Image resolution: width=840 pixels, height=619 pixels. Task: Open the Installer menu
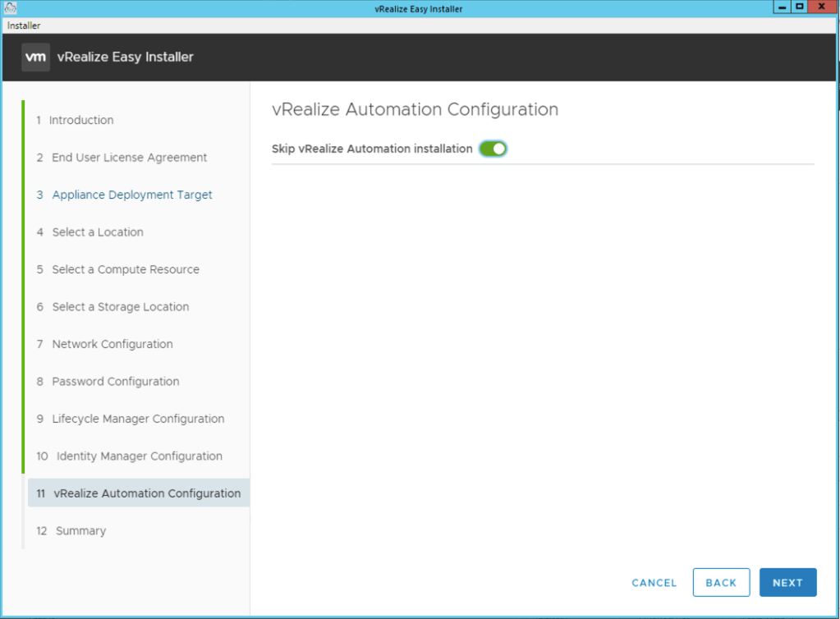coord(24,25)
